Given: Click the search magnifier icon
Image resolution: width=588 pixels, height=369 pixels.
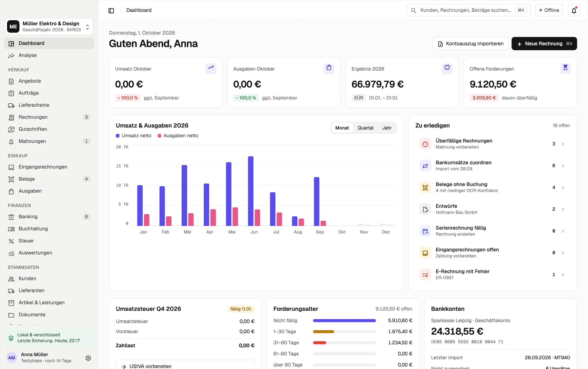Looking at the screenshot, I should (x=413, y=10).
